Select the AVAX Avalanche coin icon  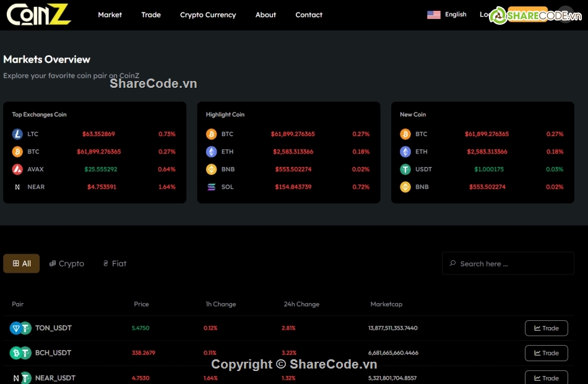[x=17, y=169]
